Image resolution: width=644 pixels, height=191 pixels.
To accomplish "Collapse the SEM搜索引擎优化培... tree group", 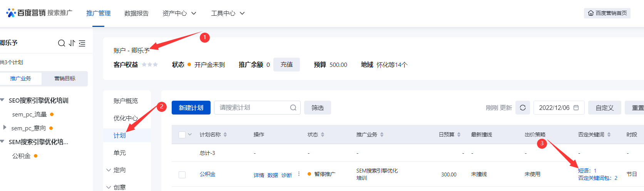I will (2, 141).
